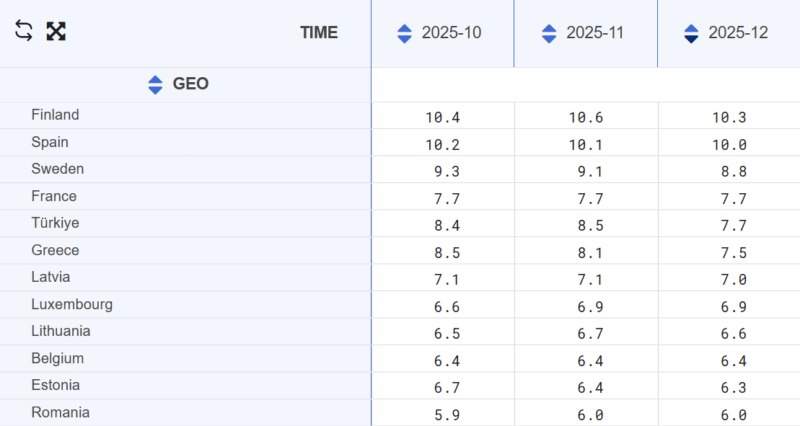Choose the Luxembourg row label
This screenshot has width=800, height=426.
(72, 304)
